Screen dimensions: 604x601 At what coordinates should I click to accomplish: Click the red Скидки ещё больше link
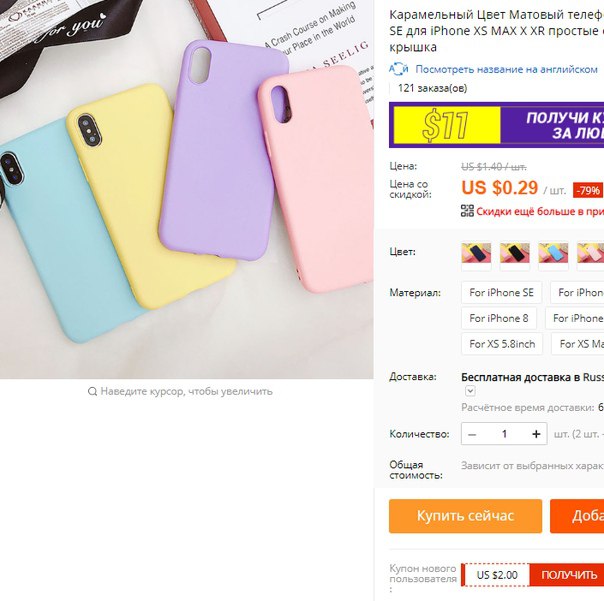point(540,211)
